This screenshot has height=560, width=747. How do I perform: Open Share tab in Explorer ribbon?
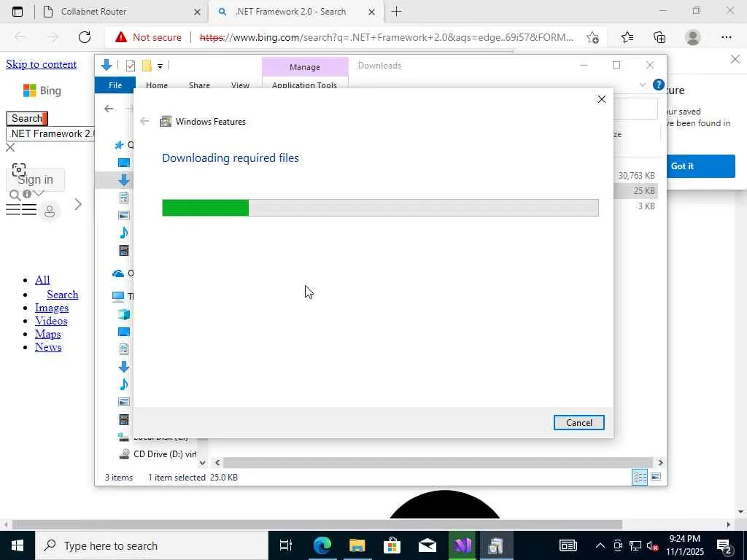pos(199,85)
